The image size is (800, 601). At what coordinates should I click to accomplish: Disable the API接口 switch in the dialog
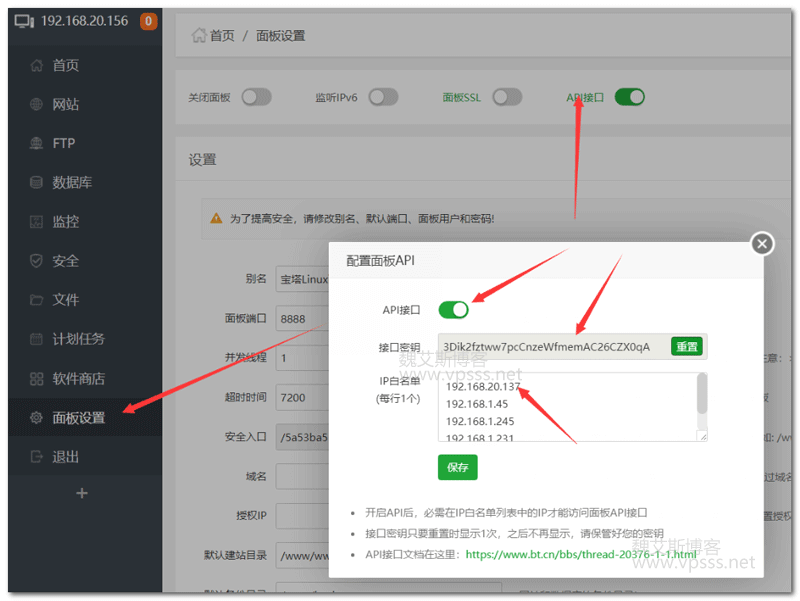coord(453,310)
